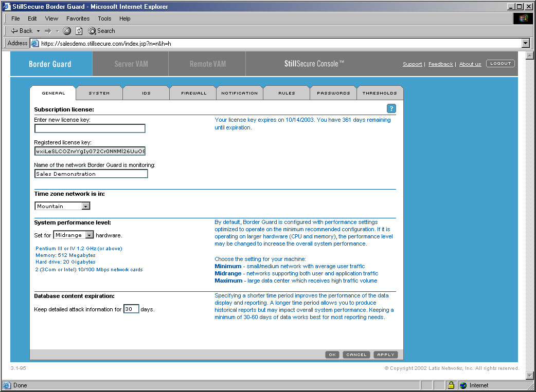
Task: Click the registered license key field
Action: click(90, 151)
